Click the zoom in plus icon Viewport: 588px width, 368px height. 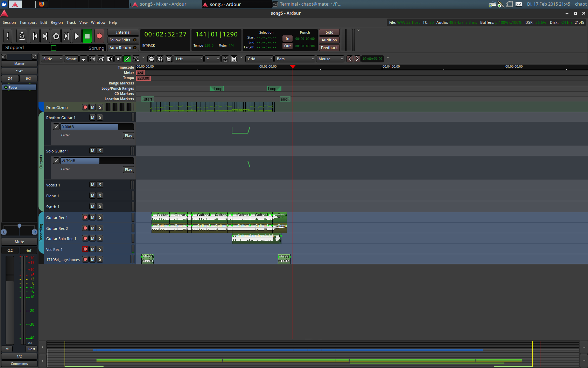tap(160, 59)
